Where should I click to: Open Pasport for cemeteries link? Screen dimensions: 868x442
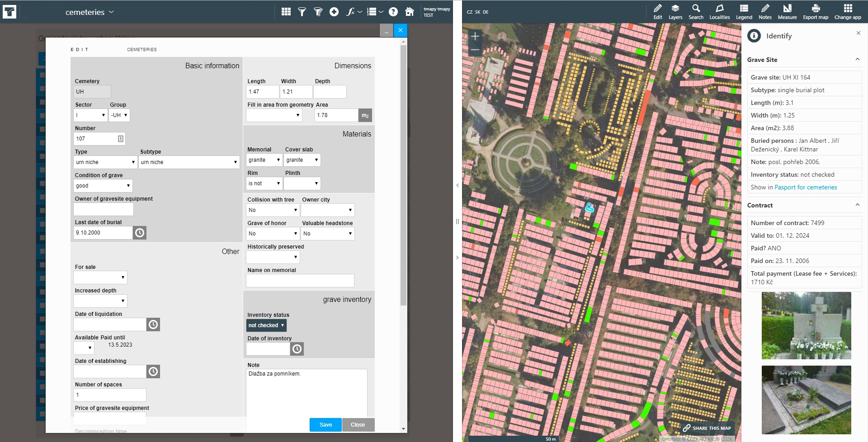[806, 187]
